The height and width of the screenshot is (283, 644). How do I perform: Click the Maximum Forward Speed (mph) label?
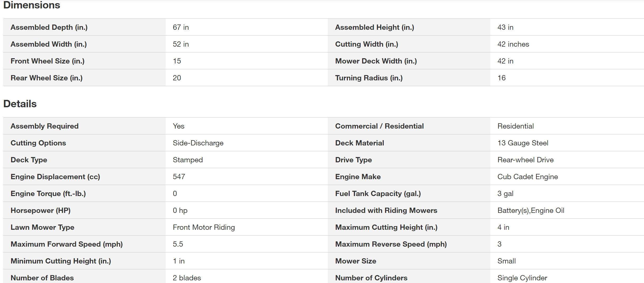pos(66,244)
